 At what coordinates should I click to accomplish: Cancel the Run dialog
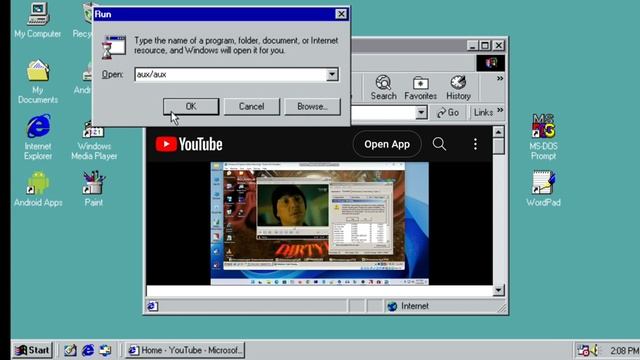coord(251,107)
